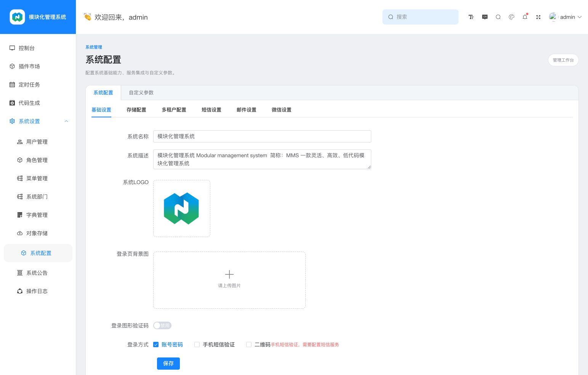
Task: Check the 二维码 login checkbox
Action: pos(249,345)
